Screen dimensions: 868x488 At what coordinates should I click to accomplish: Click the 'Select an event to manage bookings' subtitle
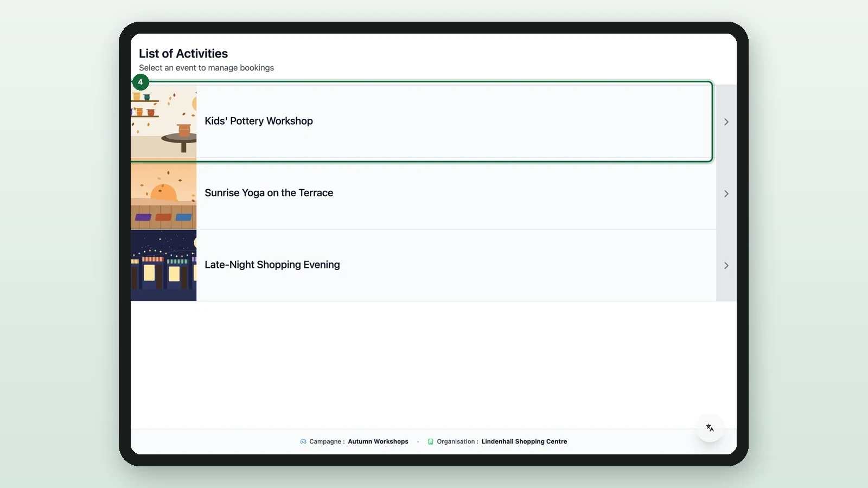[206, 68]
